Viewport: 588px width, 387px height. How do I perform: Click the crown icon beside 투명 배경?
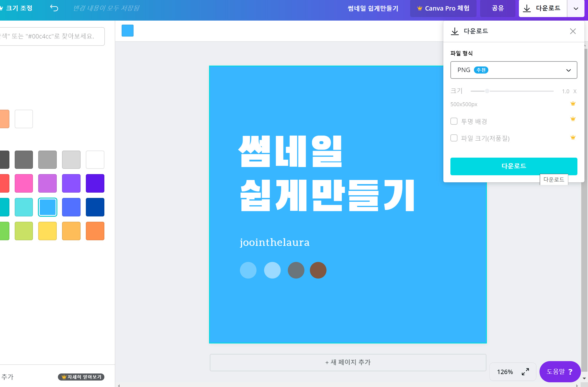pos(573,119)
